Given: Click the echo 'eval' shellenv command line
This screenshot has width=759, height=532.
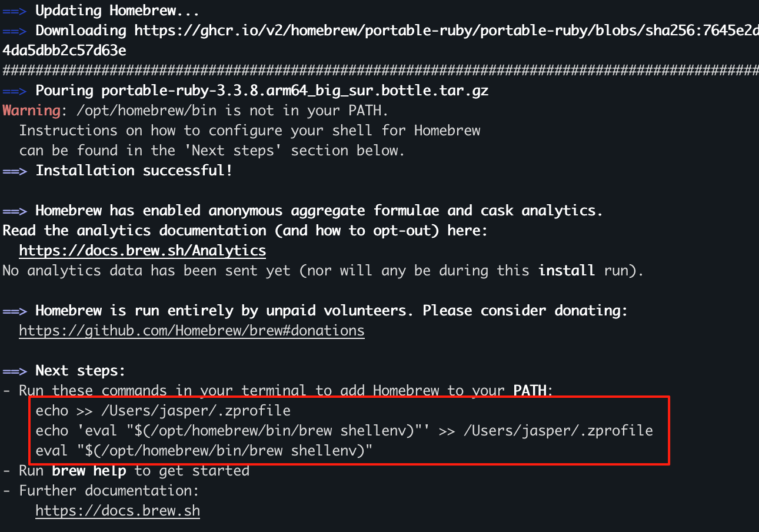Looking at the screenshot, I should tap(344, 431).
